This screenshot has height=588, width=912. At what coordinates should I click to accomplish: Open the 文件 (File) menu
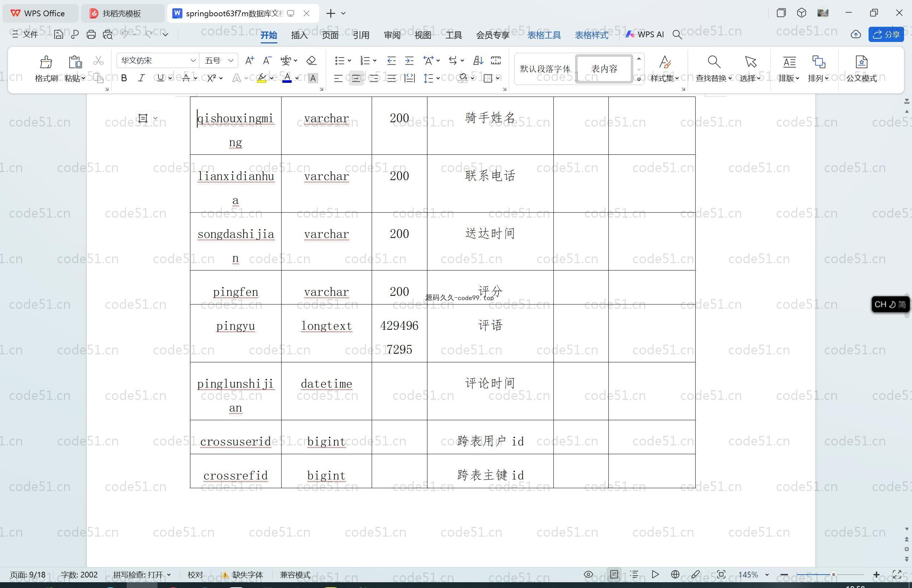[25, 34]
